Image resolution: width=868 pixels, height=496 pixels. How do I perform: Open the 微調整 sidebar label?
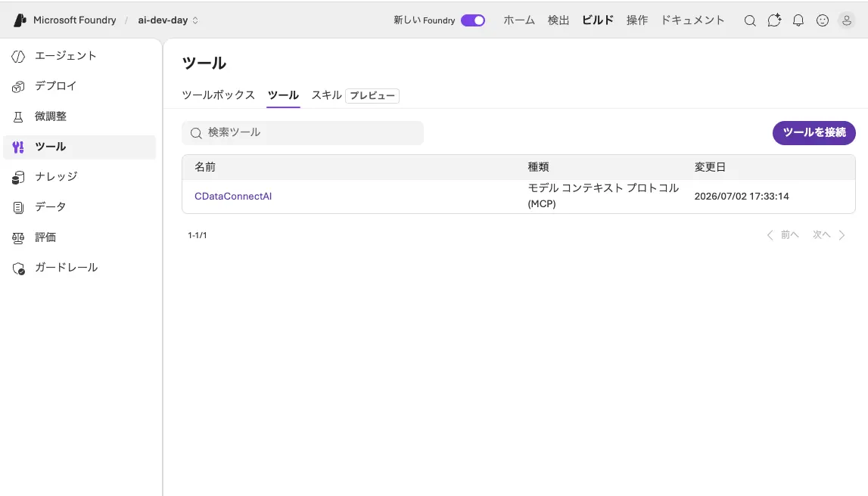coord(51,116)
